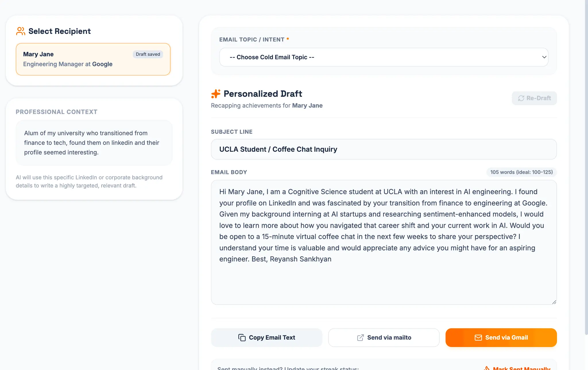Send the email via mailto
588x370 pixels.
click(x=384, y=338)
